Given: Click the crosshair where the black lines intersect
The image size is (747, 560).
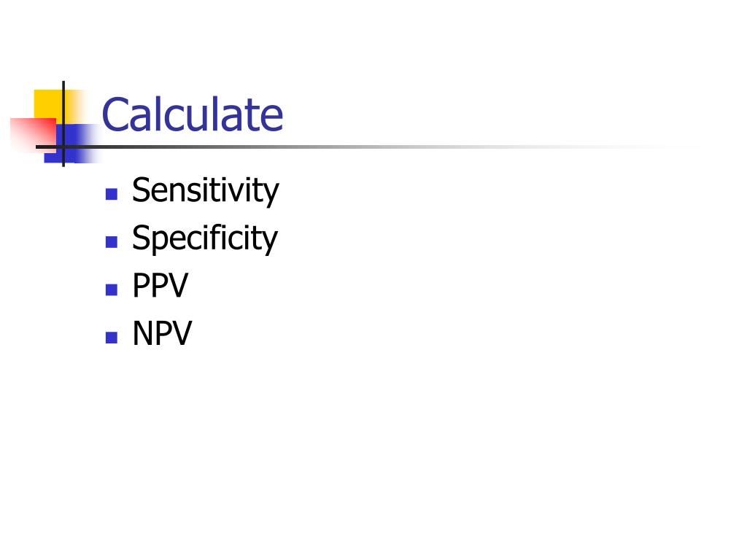Looking at the screenshot, I should tap(63, 147).
